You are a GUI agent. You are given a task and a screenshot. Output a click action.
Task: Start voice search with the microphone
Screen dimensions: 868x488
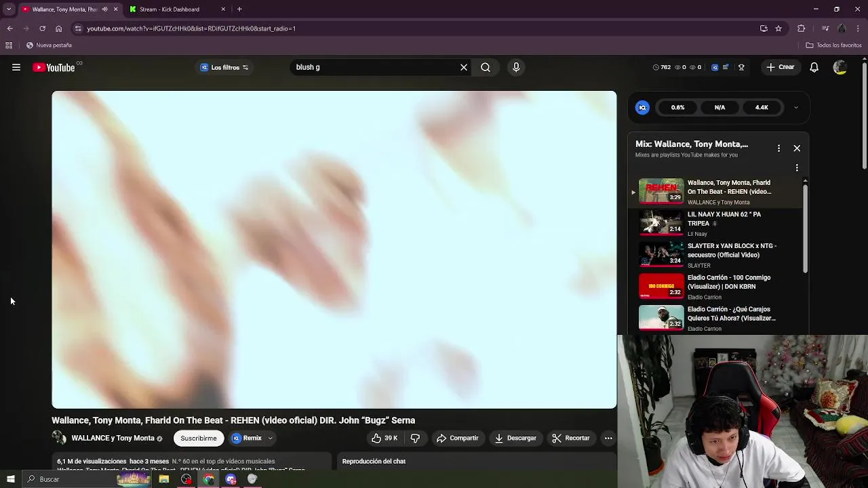tap(516, 67)
